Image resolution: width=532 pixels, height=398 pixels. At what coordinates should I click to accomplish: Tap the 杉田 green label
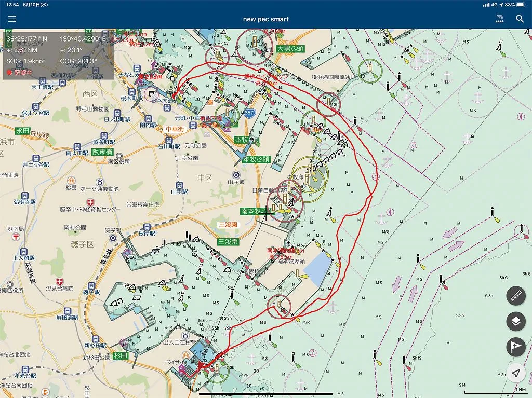pyautogui.click(x=121, y=355)
